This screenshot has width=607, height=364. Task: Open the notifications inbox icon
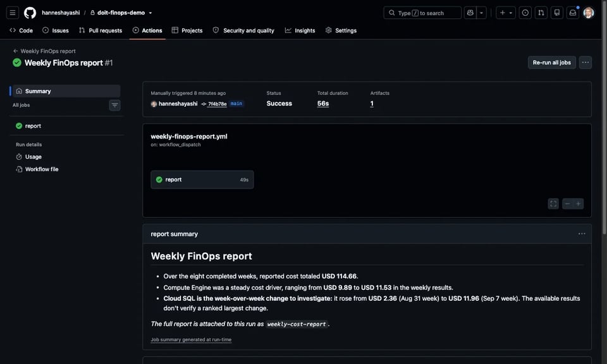tap(573, 13)
